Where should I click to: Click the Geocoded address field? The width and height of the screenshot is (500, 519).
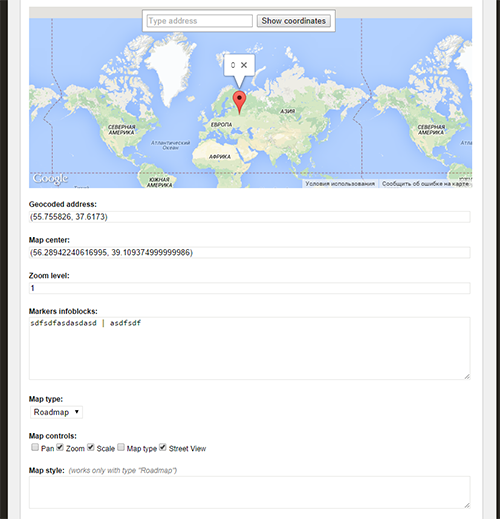tap(250, 217)
